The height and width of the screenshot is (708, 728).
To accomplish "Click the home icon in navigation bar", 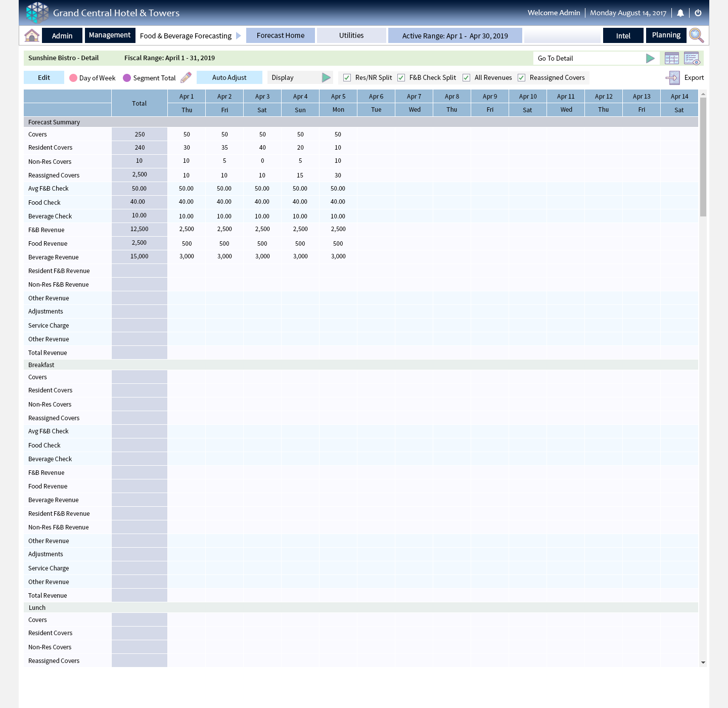I will (x=32, y=35).
